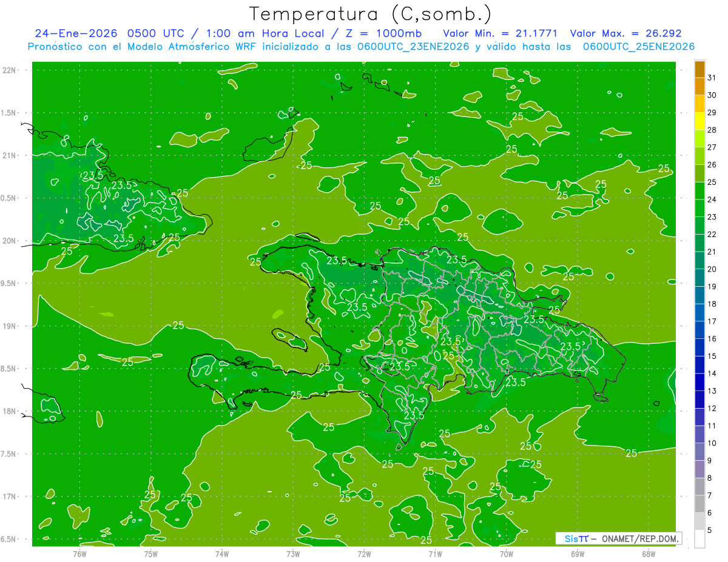Screen dimensions: 728x562
Task: Click the "70W" longitude axis label
Action: pos(507,554)
